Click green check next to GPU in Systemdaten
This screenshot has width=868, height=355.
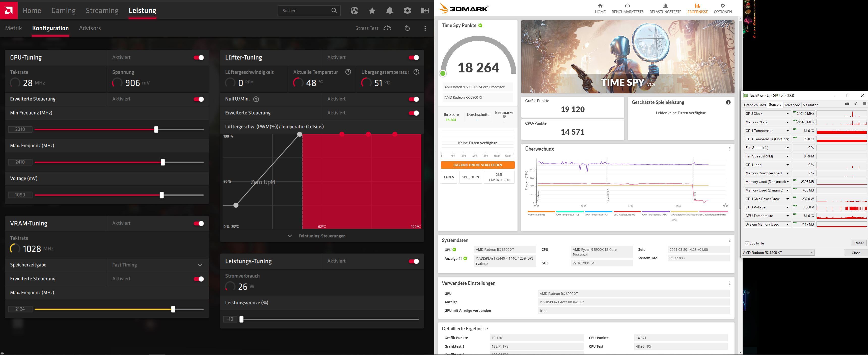[x=454, y=250]
